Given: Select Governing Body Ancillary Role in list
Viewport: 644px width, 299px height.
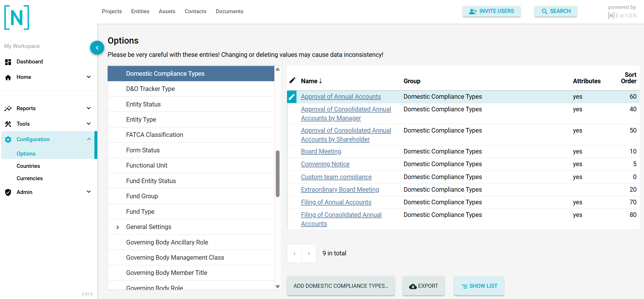Looking at the screenshot, I should (x=191, y=242).
